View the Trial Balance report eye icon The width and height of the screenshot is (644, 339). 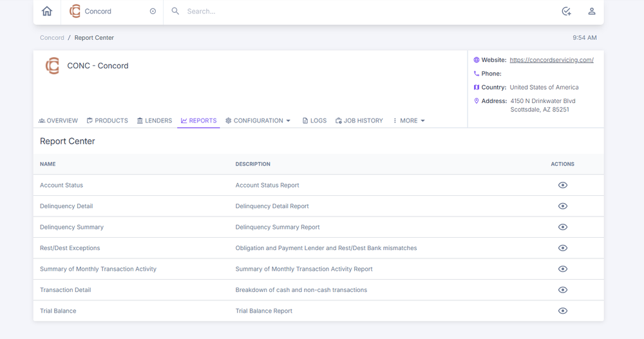[x=563, y=311]
